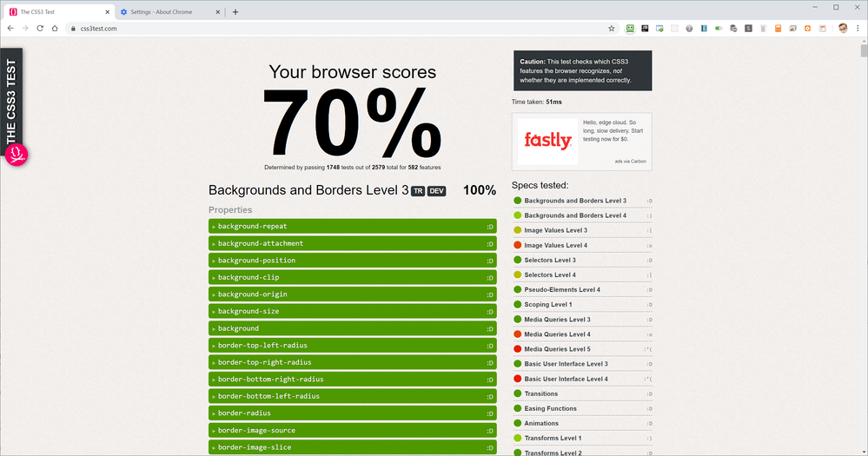Expand the background-attachment property row
The height and width of the screenshot is (456, 868).
click(352, 243)
